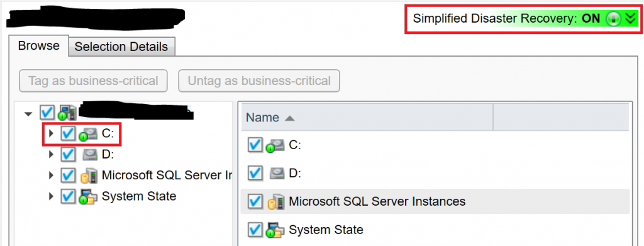Click the C: drive icon in Name list
Viewport: 644px width, 246px height.
click(275, 145)
